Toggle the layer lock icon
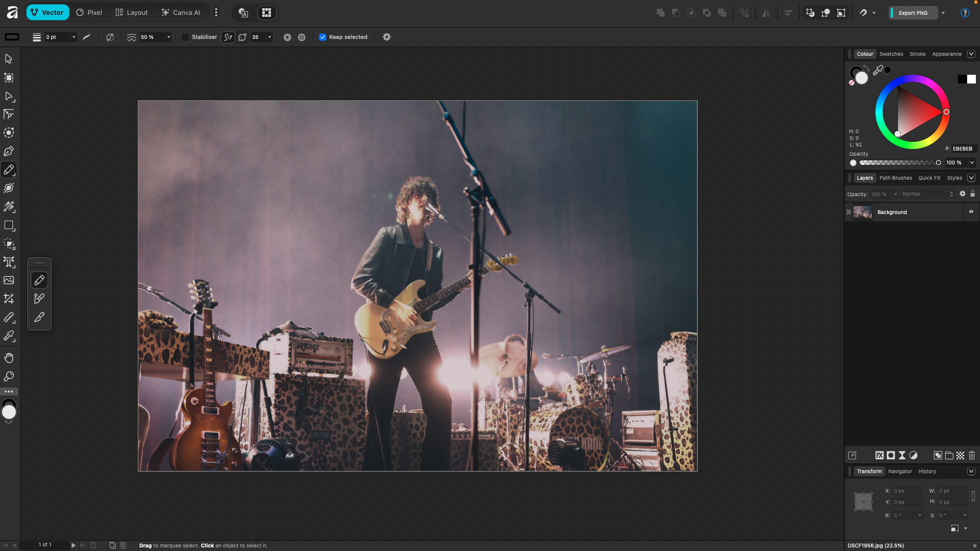The image size is (980, 551). click(972, 194)
